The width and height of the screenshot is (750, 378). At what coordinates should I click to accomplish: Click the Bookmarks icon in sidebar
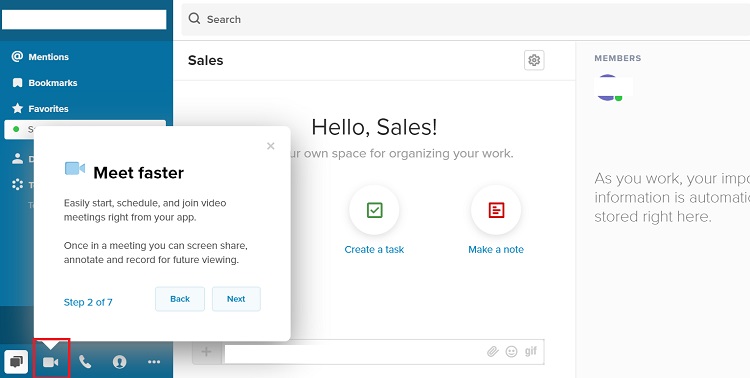pos(17,83)
